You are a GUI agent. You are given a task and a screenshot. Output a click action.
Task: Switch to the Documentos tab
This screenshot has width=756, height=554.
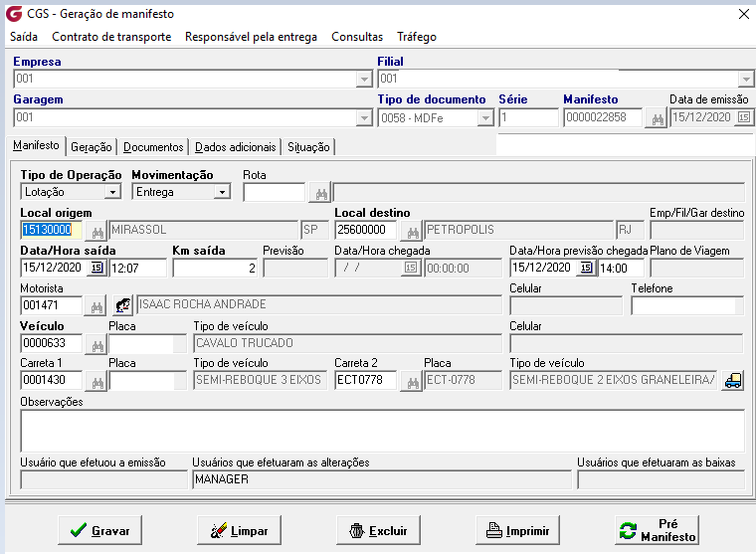(153, 147)
